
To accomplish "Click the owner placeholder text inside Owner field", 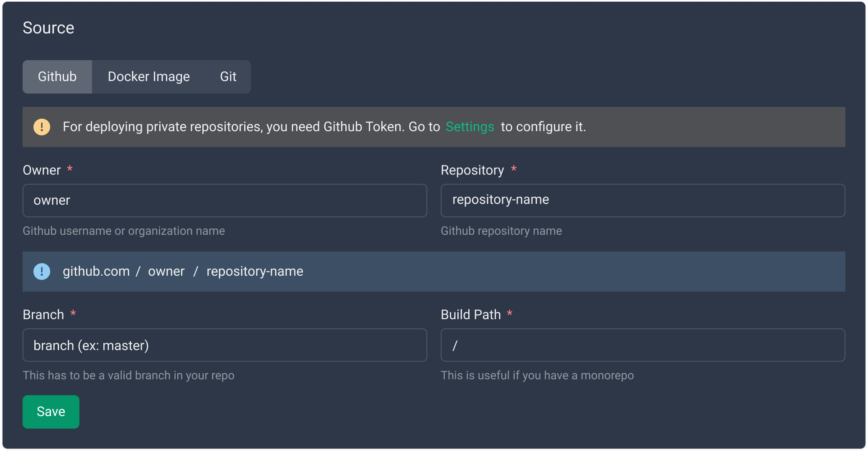I will [x=52, y=201].
